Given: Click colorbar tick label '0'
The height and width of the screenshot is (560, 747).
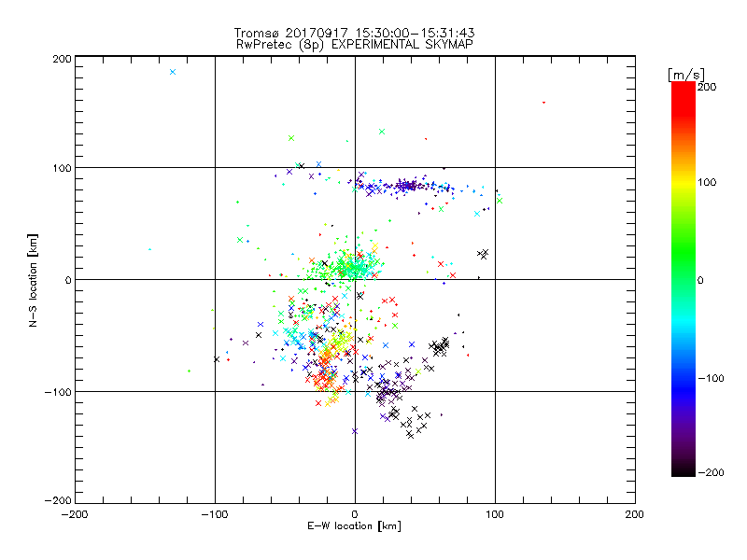Looking at the screenshot, I should (700, 281).
